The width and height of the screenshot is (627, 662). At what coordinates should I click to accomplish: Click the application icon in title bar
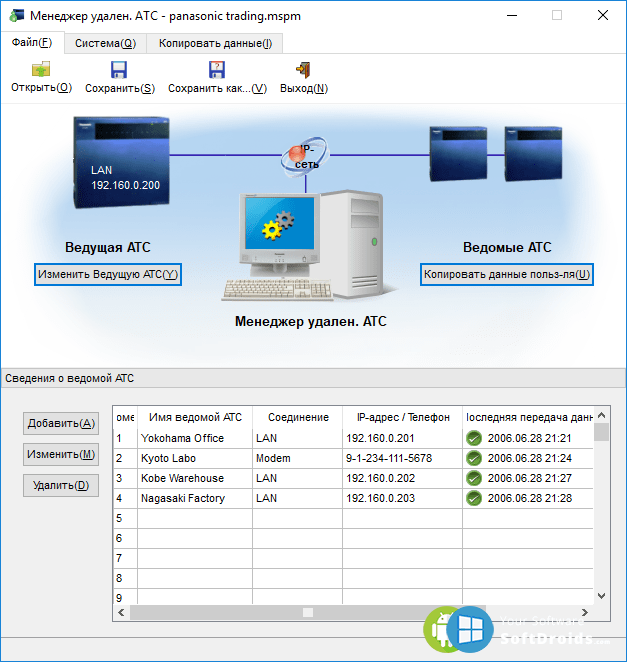click(17, 16)
